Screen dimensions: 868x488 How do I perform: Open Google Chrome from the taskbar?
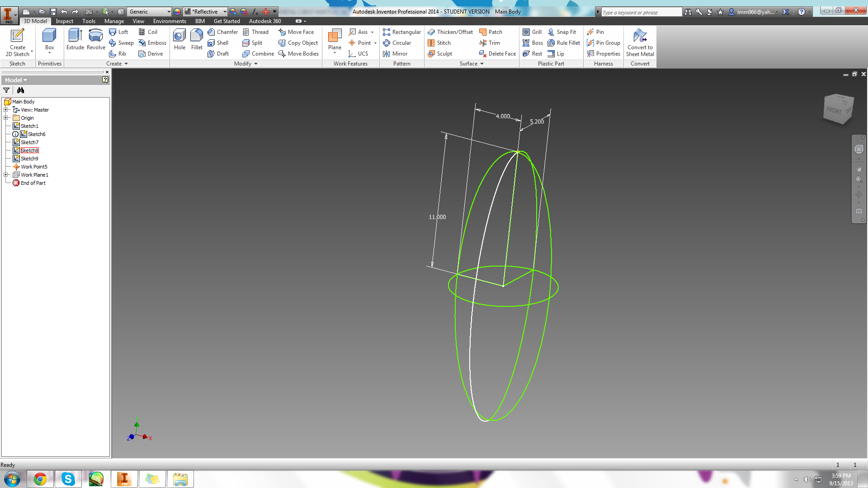pyautogui.click(x=40, y=479)
